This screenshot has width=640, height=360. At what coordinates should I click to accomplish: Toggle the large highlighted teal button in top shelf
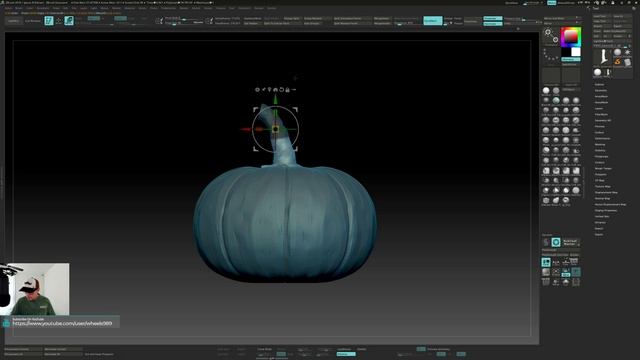coord(433,20)
